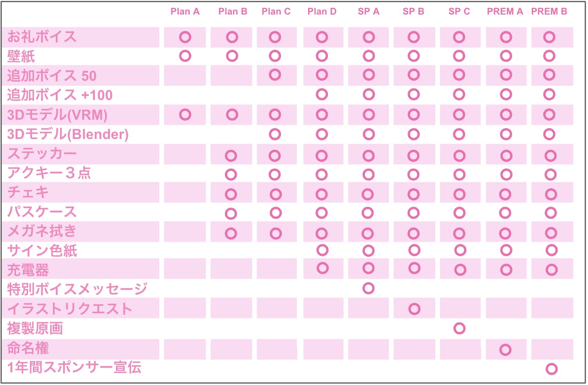
Task: Click the 1年間スポンサー宣伝 circle under PREM B
Action: 551,369
